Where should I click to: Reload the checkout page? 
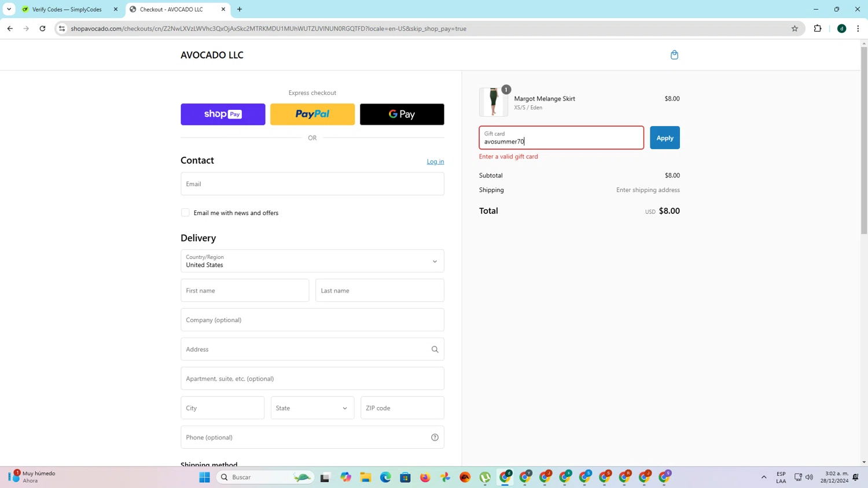pyautogui.click(x=42, y=28)
